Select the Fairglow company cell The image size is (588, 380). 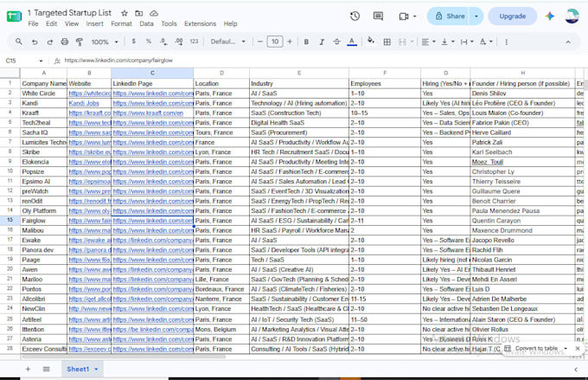click(44, 221)
